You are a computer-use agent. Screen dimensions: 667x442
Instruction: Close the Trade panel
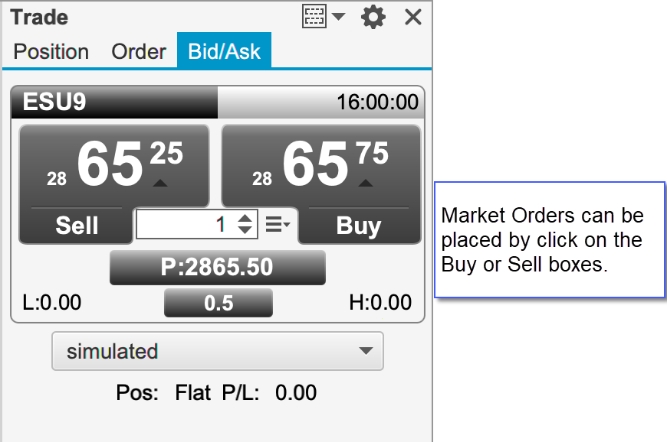[x=413, y=17]
